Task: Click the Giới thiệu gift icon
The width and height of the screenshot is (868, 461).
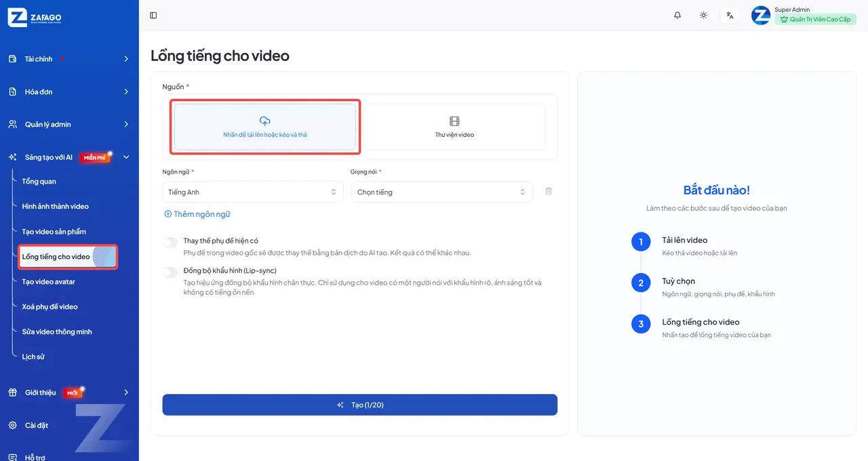Action: tap(12, 393)
